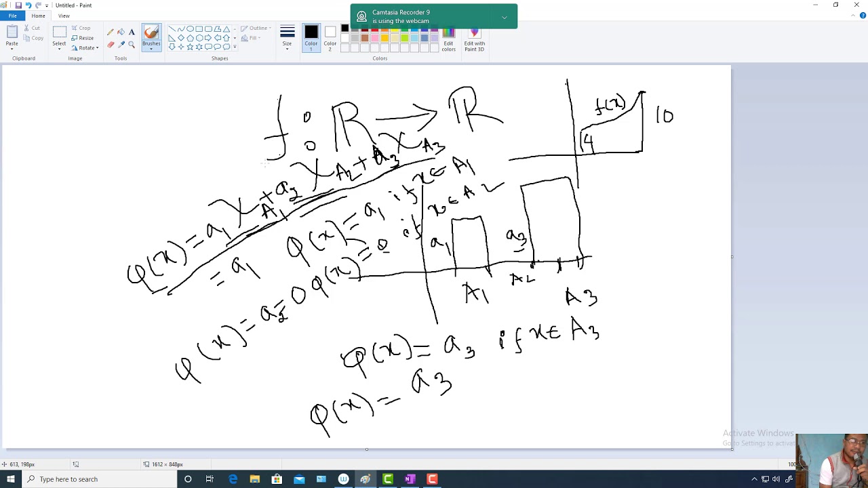
Task: Show hidden system tray icons
Action: coord(754,479)
